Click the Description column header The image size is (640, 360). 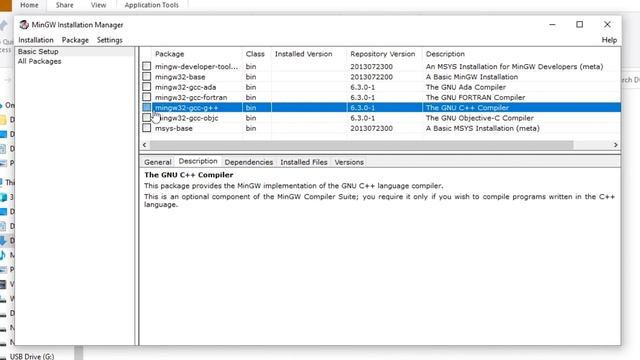[x=445, y=54]
